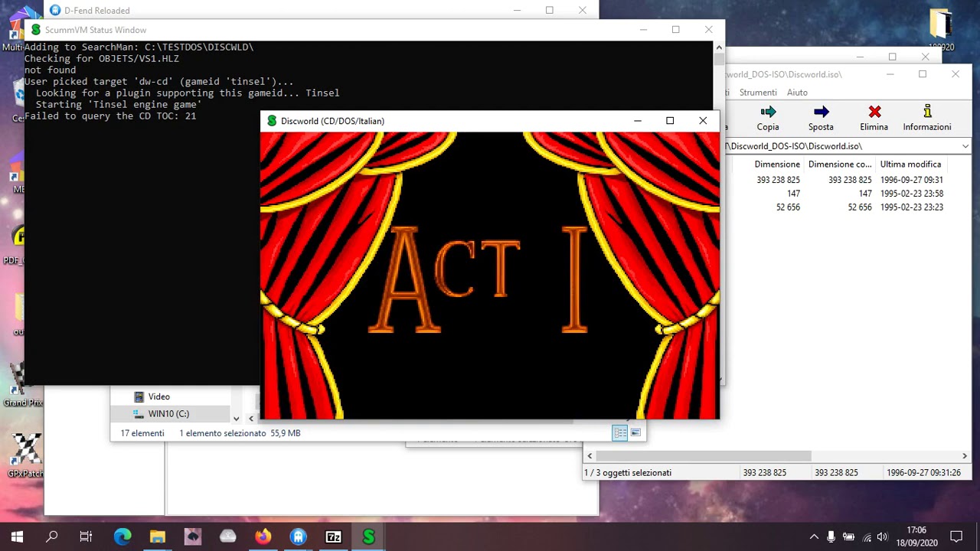Open the volume speaker tray icon
Image resolution: width=980 pixels, height=551 pixels.
tap(883, 536)
